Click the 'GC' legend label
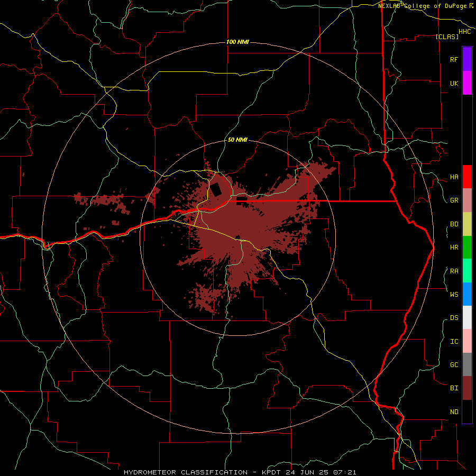 pyautogui.click(x=454, y=365)
